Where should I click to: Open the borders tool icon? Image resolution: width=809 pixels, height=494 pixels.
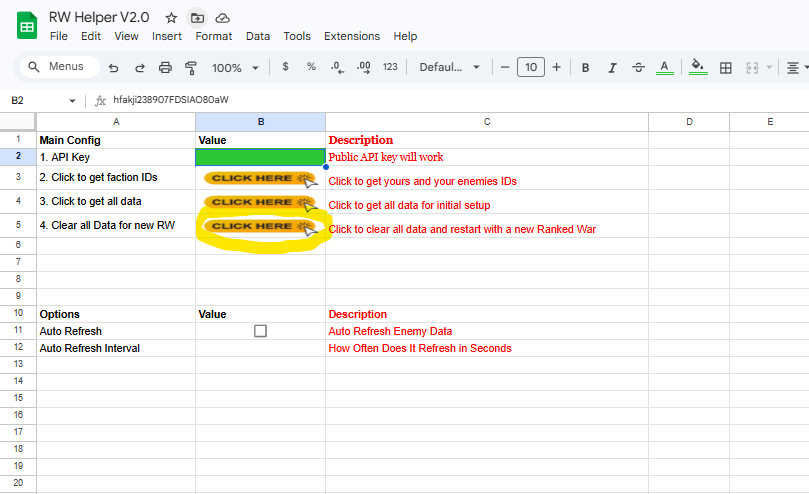point(726,67)
